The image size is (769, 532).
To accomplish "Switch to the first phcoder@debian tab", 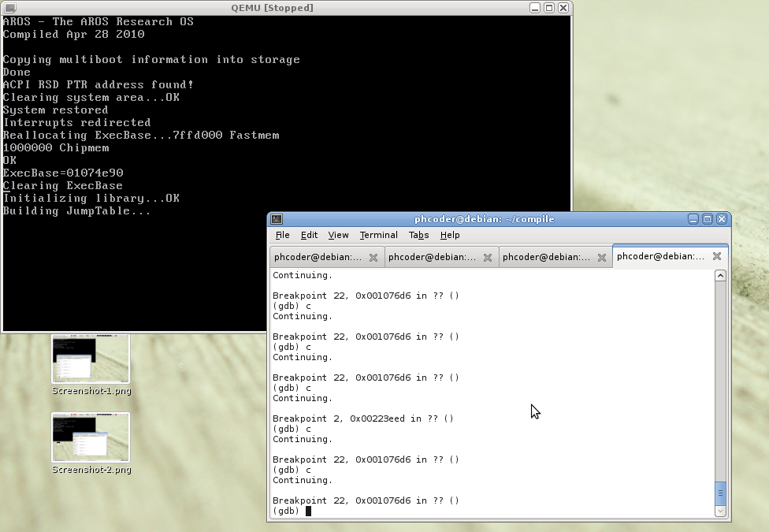I will point(319,256).
